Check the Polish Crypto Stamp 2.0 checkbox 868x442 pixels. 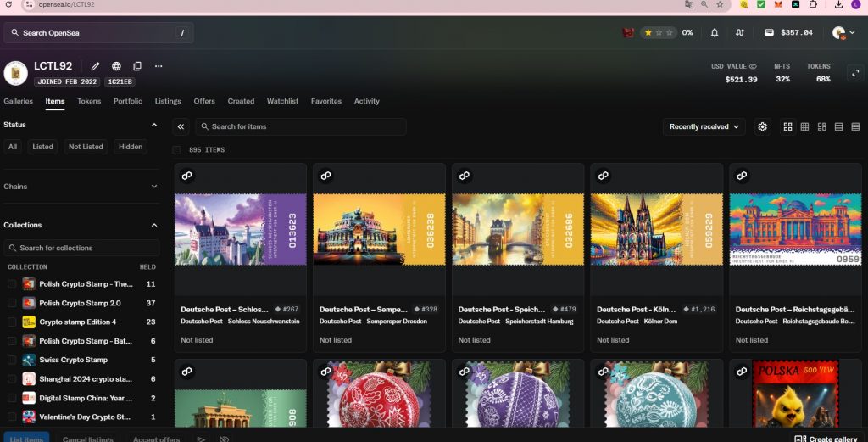point(12,303)
